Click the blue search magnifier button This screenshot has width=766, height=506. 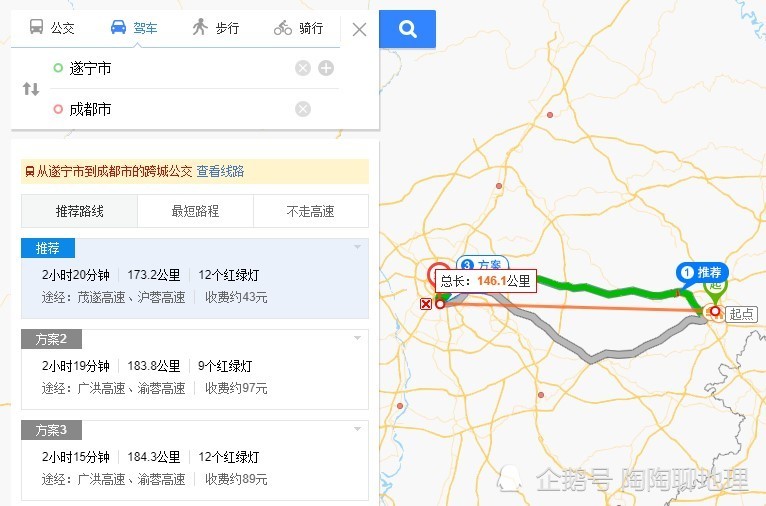pyautogui.click(x=407, y=29)
